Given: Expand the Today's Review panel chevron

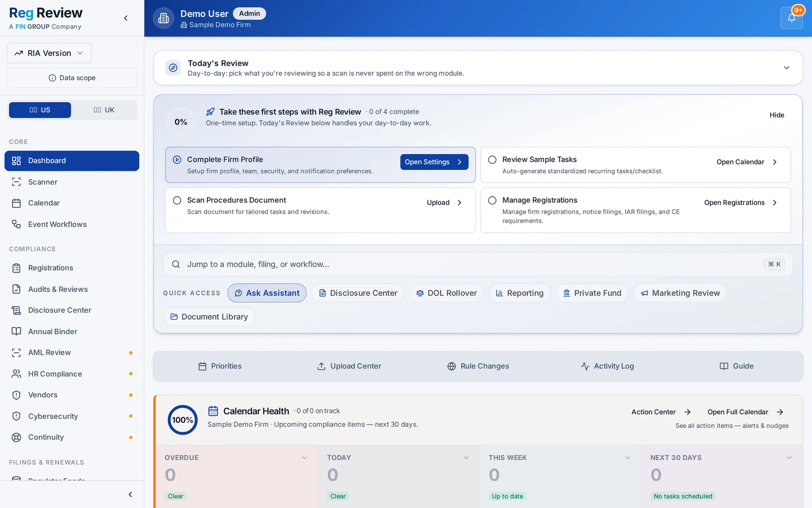Looking at the screenshot, I should pos(786,68).
